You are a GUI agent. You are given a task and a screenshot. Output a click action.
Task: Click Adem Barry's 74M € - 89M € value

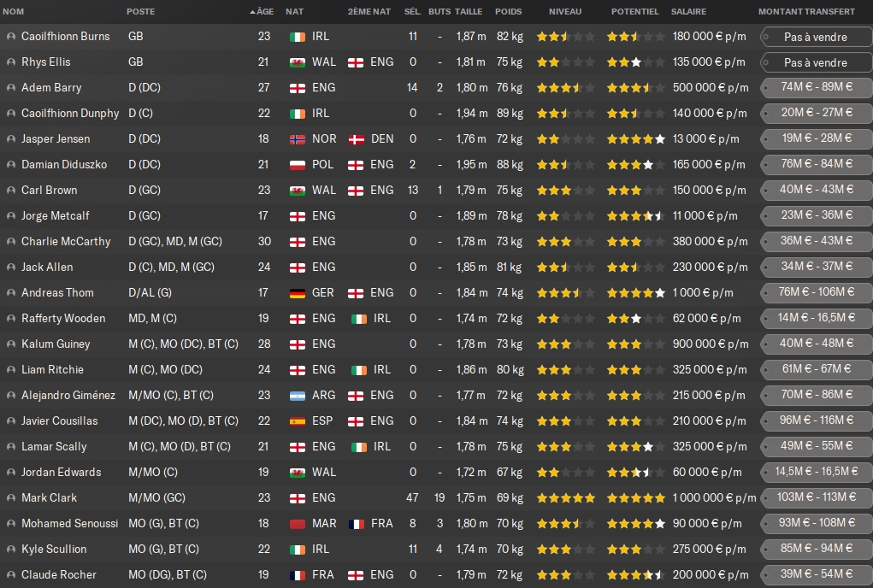pyautogui.click(x=816, y=88)
